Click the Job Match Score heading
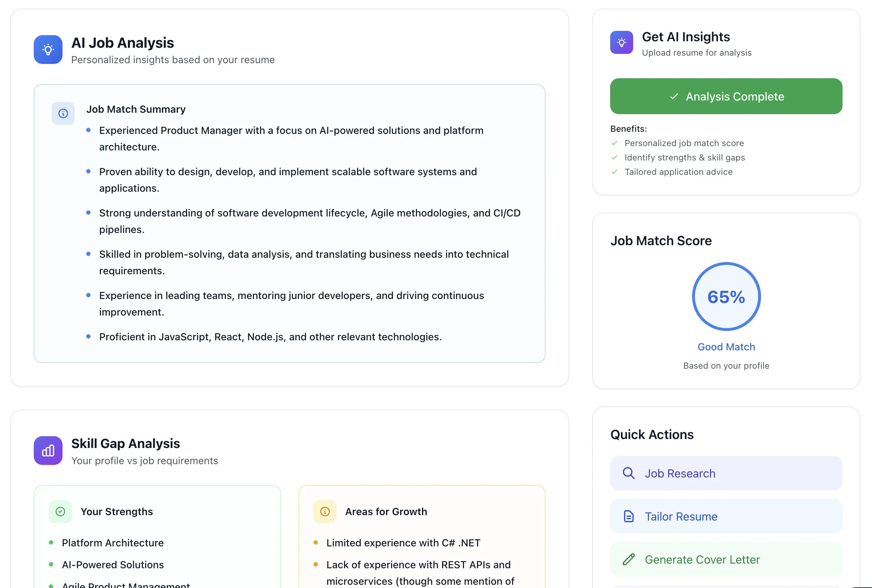The height and width of the screenshot is (588, 872). coord(661,241)
